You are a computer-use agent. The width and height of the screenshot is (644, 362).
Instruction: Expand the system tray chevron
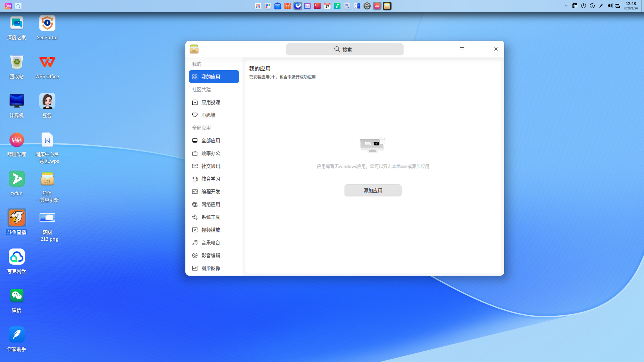[x=566, y=6]
